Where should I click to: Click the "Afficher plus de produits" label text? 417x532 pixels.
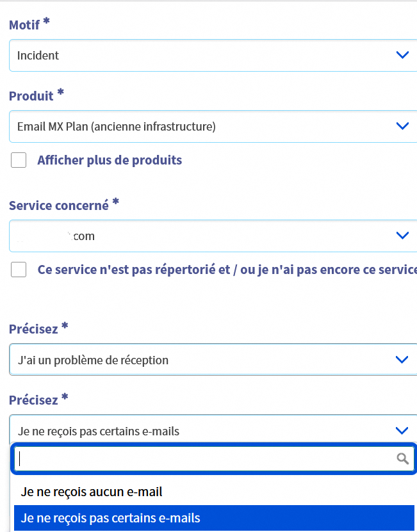tap(110, 160)
